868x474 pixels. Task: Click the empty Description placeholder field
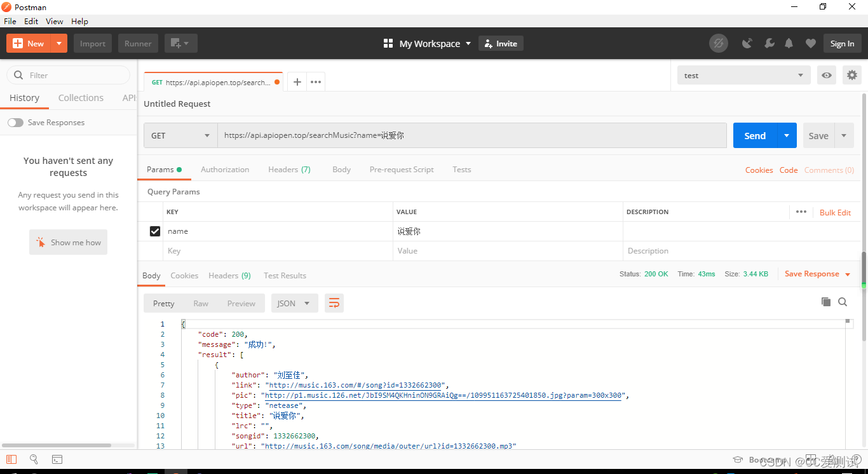pyautogui.click(x=742, y=251)
